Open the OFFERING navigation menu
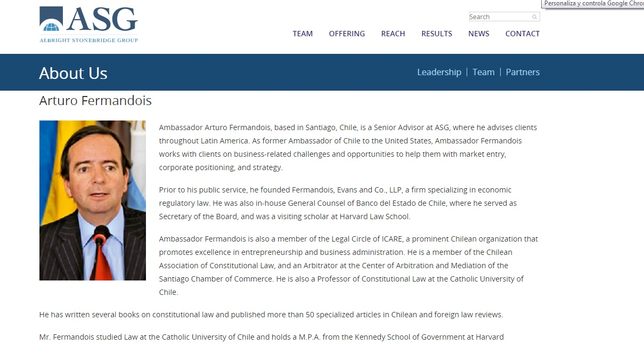 [x=347, y=34]
